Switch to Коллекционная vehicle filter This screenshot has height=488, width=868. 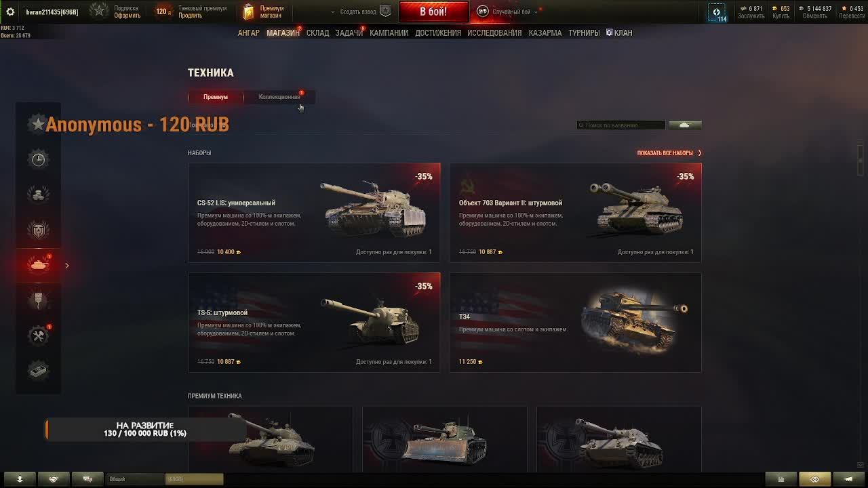(279, 97)
